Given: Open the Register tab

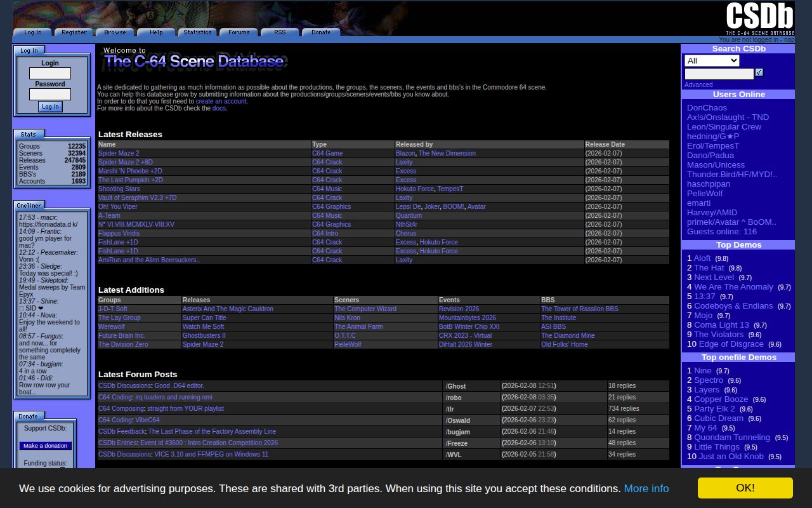Looking at the screenshot, I should [x=74, y=32].
